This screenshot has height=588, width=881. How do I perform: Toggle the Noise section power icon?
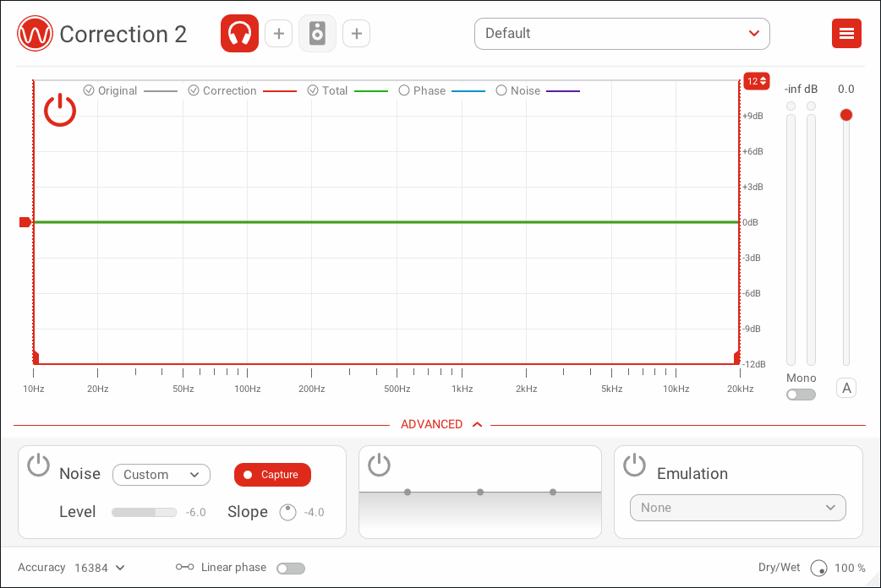(x=39, y=465)
